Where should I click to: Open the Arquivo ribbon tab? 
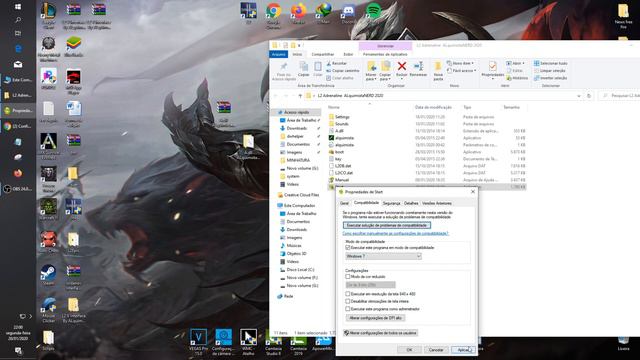click(279, 54)
